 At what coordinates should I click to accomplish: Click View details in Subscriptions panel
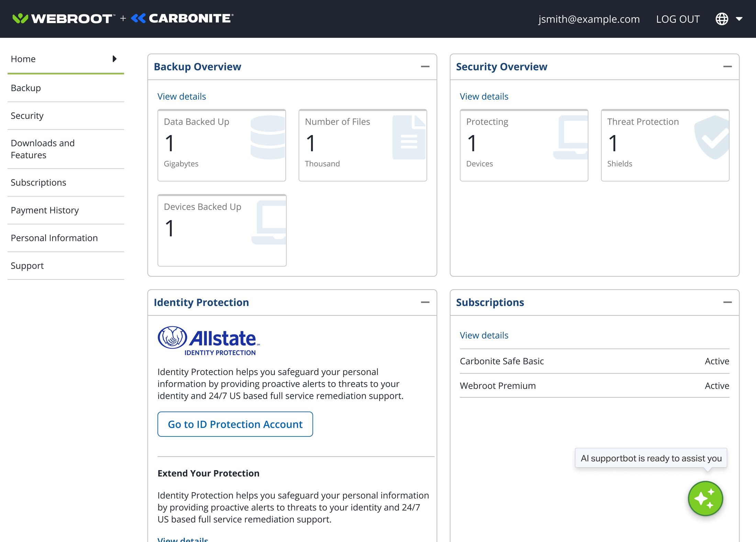(x=484, y=335)
